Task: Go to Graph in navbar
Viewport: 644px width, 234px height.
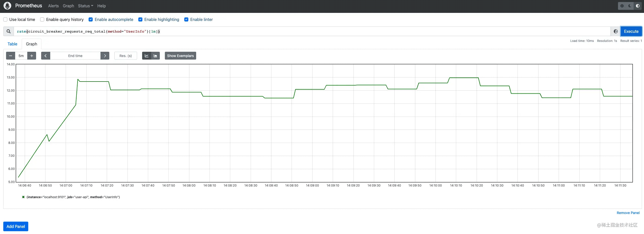Action: point(68,6)
